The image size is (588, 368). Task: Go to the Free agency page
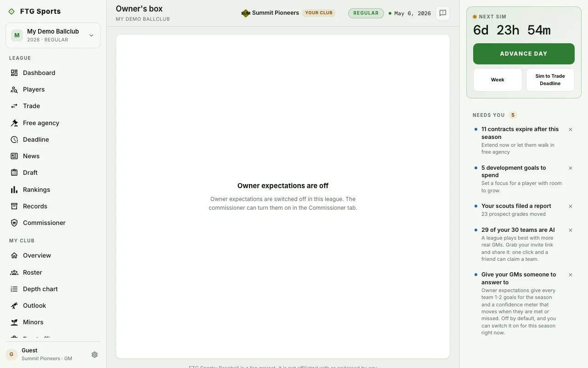(53, 123)
